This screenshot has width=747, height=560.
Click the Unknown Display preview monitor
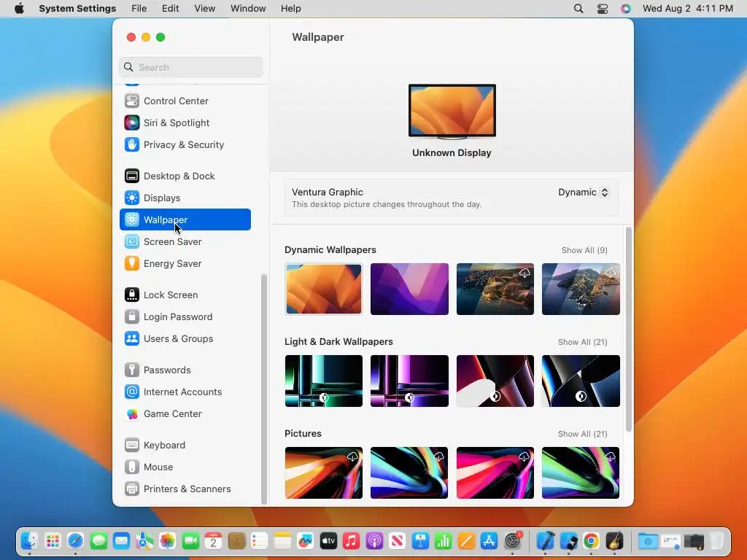coord(452,112)
